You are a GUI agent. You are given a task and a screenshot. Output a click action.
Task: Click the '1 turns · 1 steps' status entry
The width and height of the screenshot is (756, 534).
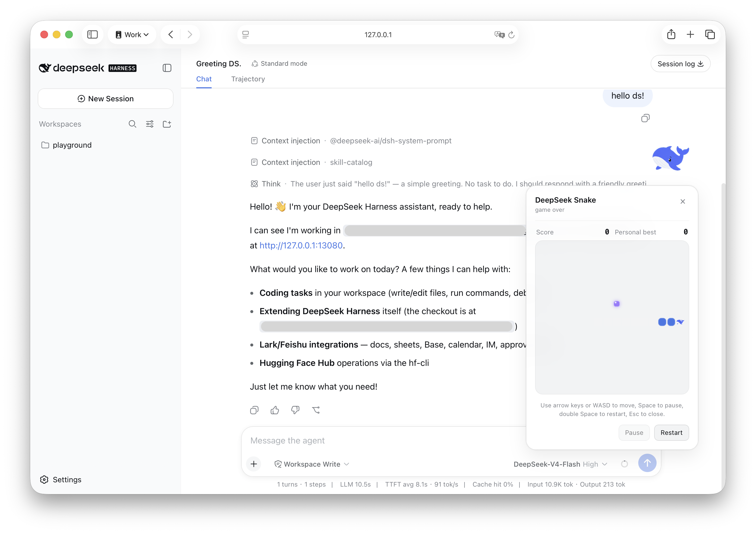pyautogui.click(x=301, y=484)
